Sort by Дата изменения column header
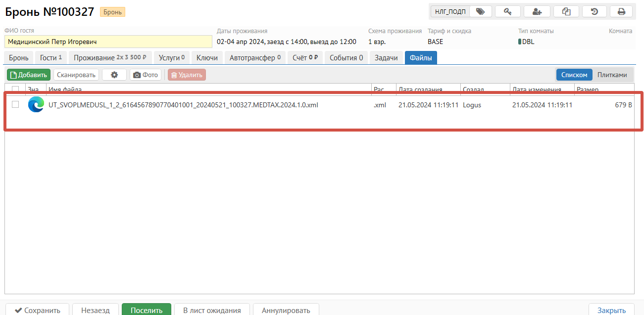This screenshot has height=315, width=644. (x=542, y=89)
